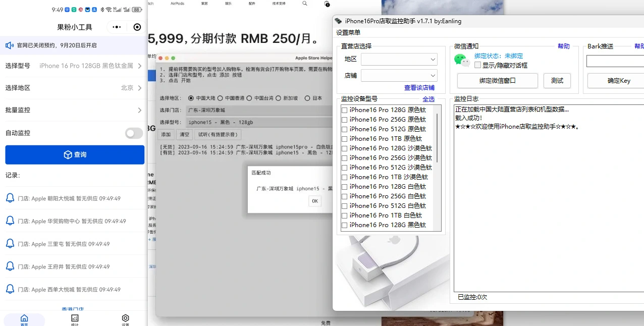
Task: Click the 查看该店铺 link
Action: pyautogui.click(x=419, y=87)
